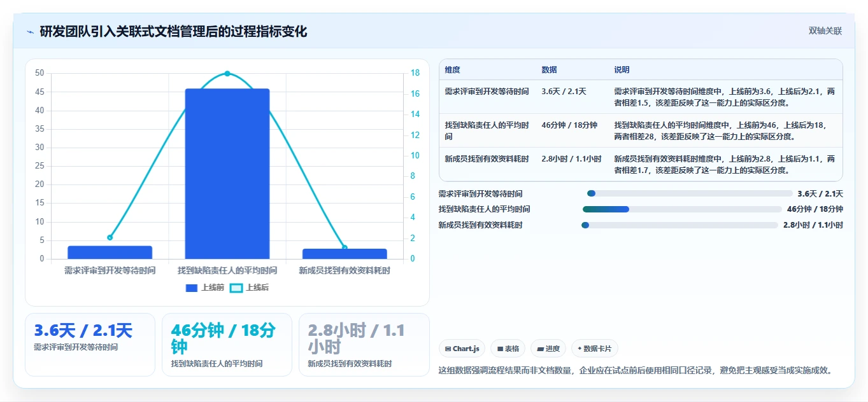Toggle the 上线后 legend swatch
Screen dimensions: 868x402
[236, 288]
